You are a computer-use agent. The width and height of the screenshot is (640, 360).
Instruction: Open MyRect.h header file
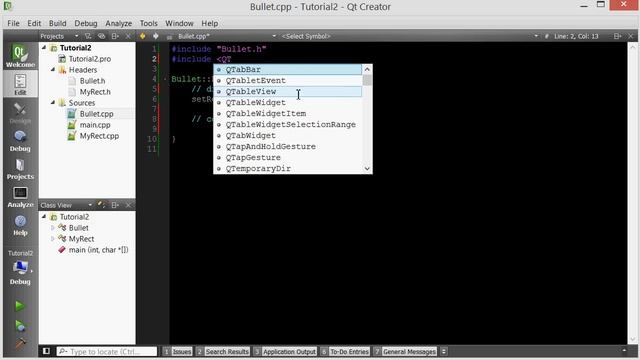pyautogui.click(x=95, y=92)
